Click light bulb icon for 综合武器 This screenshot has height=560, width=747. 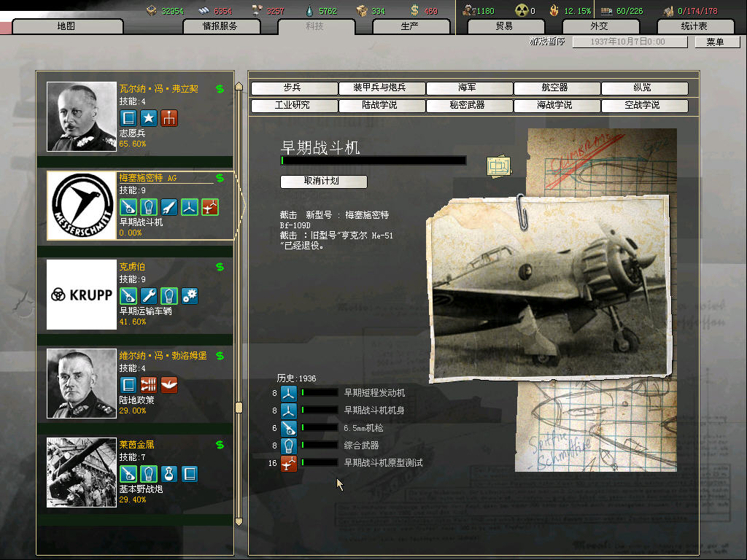pyautogui.click(x=289, y=446)
